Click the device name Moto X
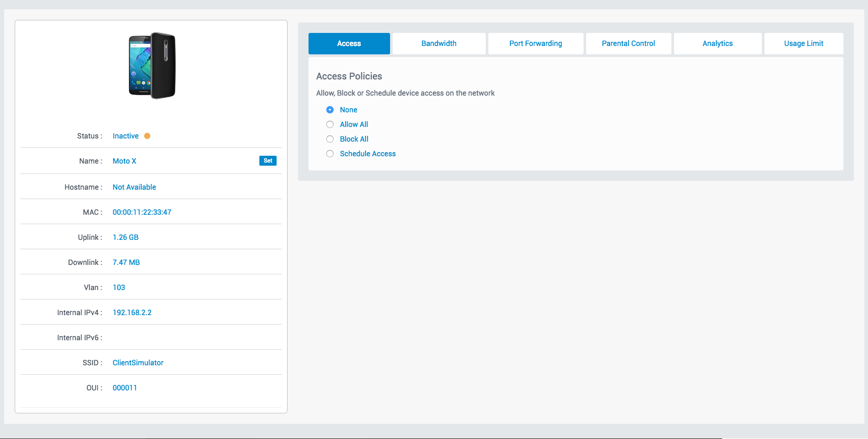The image size is (868, 439). point(124,161)
